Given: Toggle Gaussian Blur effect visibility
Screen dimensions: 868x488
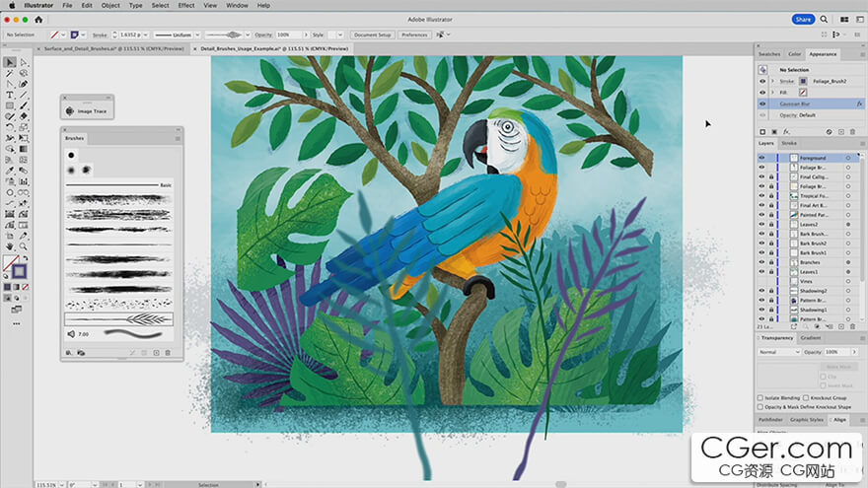Looking at the screenshot, I should (762, 105).
